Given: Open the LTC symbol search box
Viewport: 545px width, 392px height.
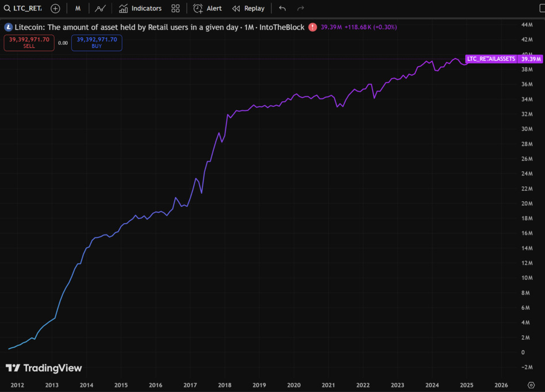Looking at the screenshot, I should (23, 9).
